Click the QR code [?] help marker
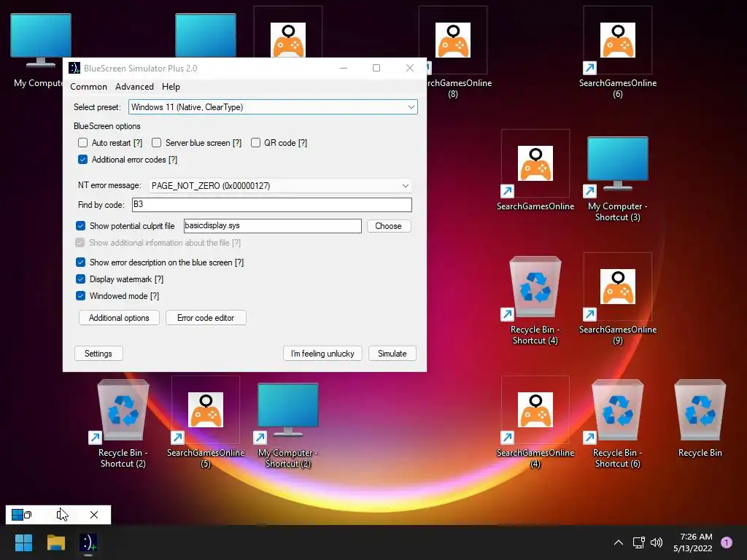Screen dimensions: 747x560 click(x=303, y=143)
